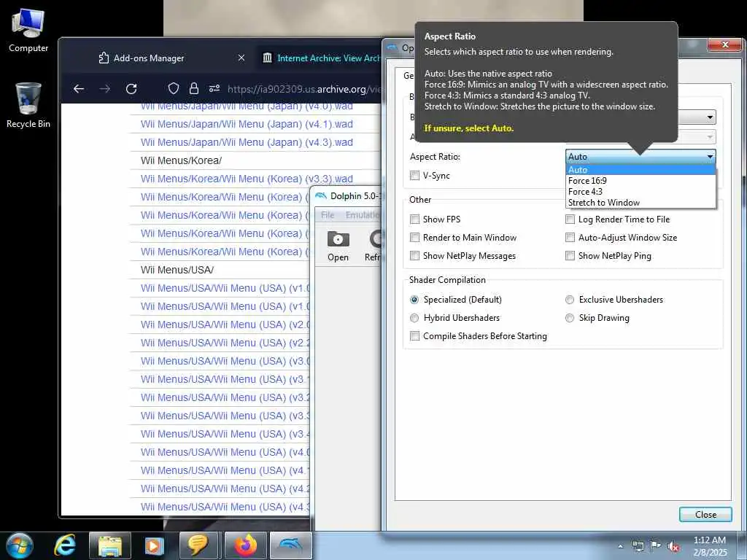Viewport: 747px width, 560px height.
Task: Open the Emulation menu in Dolphin
Action: pos(363,215)
